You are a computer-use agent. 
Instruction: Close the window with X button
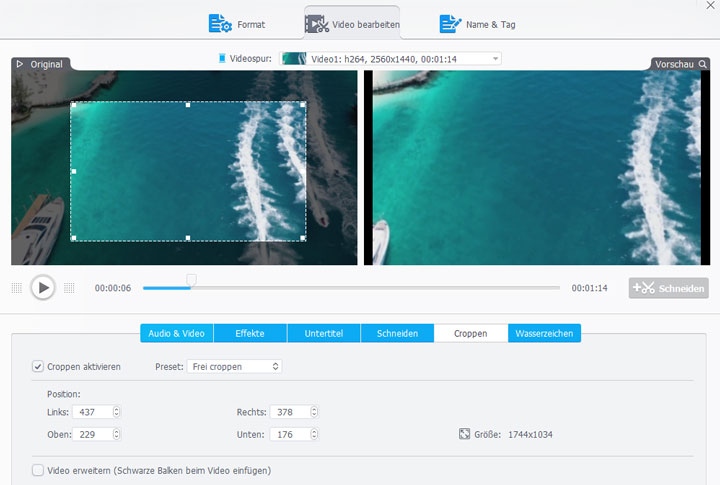709,5
